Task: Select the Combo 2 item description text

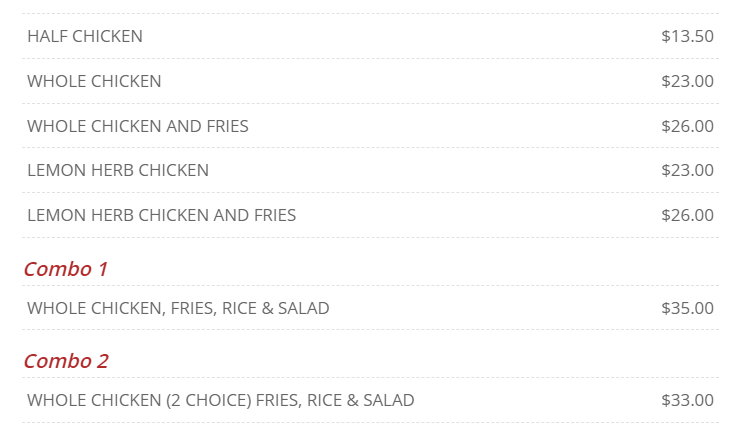Action: [220, 401]
